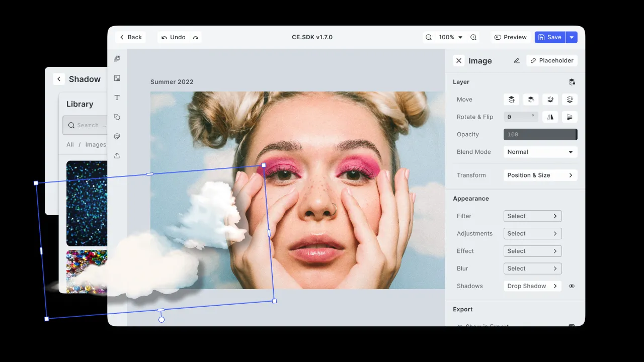Click the Summer 2022 page title
The image size is (644, 362).
(x=172, y=82)
